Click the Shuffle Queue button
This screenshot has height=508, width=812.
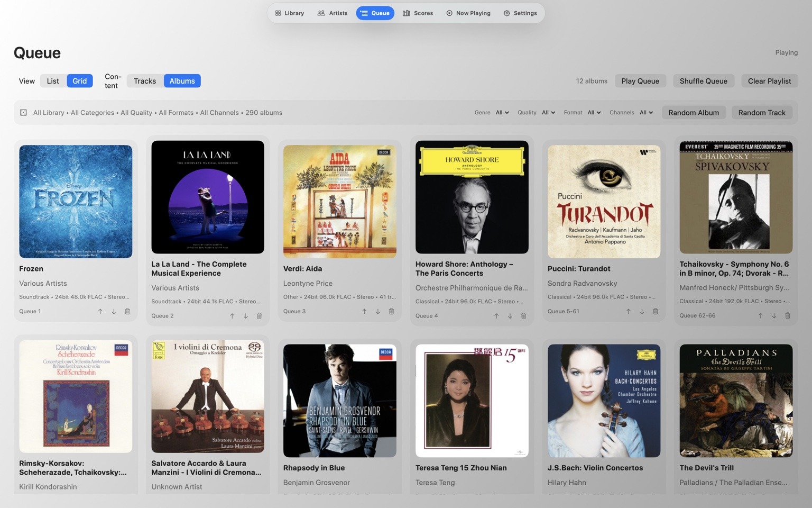[x=704, y=81]
